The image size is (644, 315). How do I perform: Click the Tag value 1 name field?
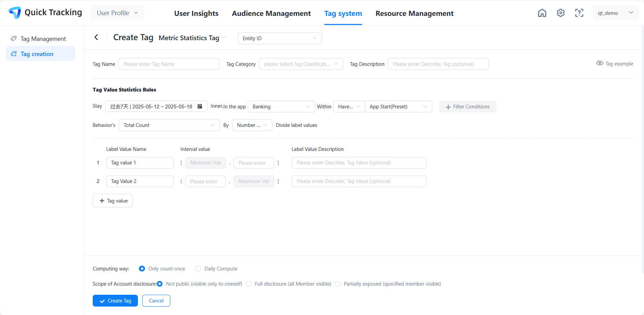pos(140,163)
